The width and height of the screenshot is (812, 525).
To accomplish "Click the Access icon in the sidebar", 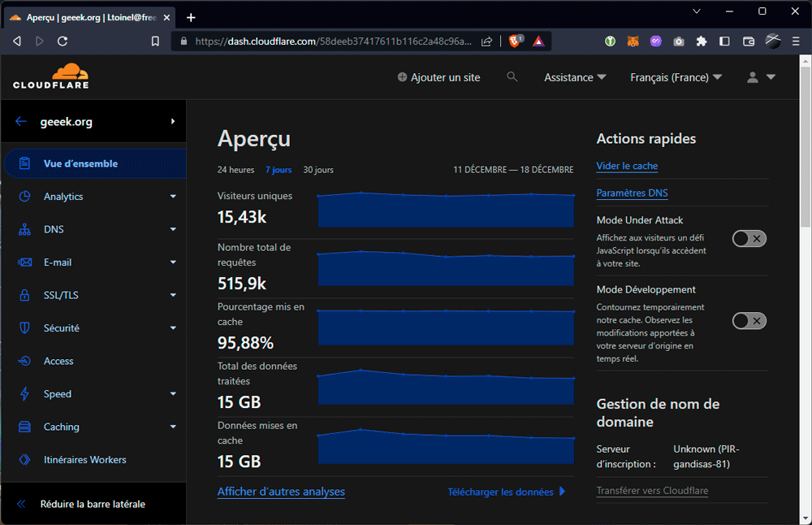I will pos(24,361).
